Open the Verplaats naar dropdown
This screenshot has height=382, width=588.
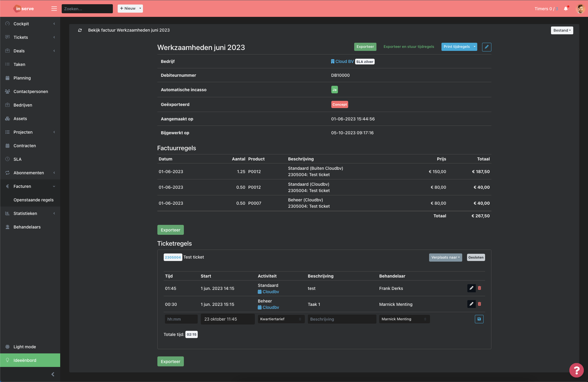click(445, 257)
